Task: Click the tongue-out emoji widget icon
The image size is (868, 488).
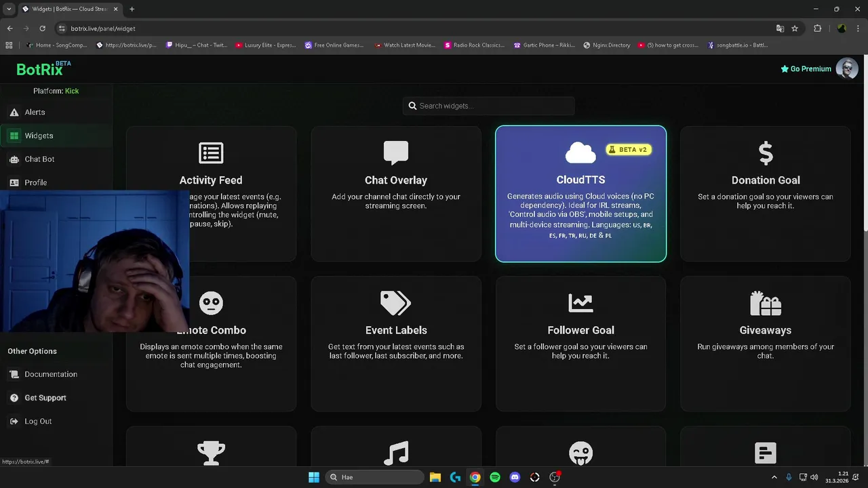Action: click(x=580, y=453)
